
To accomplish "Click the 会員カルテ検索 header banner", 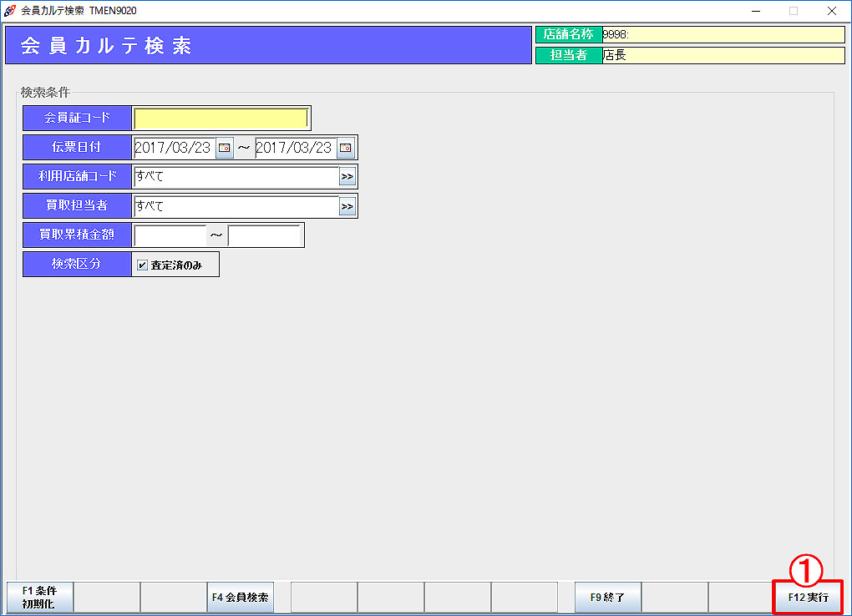I will [268, 46].
